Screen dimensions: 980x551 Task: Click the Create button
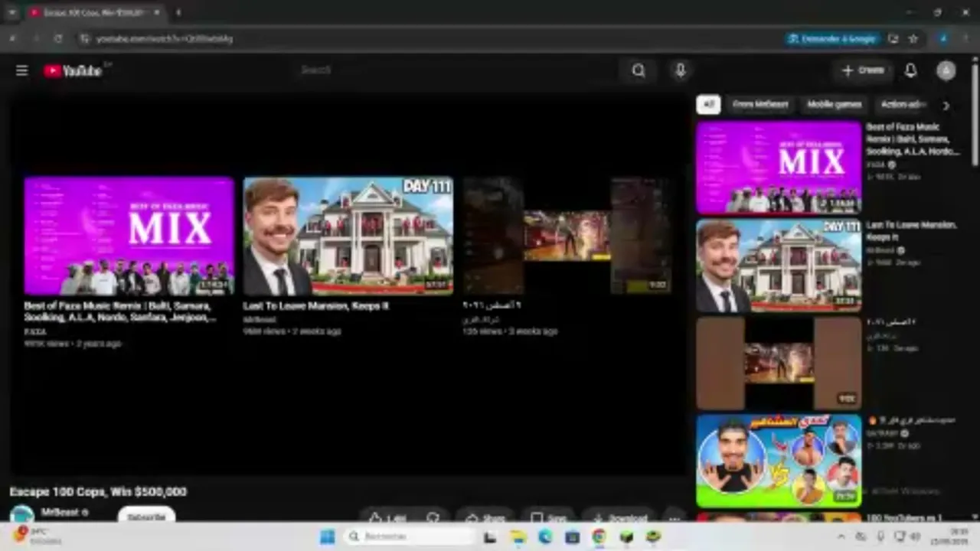tap(863, 70)
